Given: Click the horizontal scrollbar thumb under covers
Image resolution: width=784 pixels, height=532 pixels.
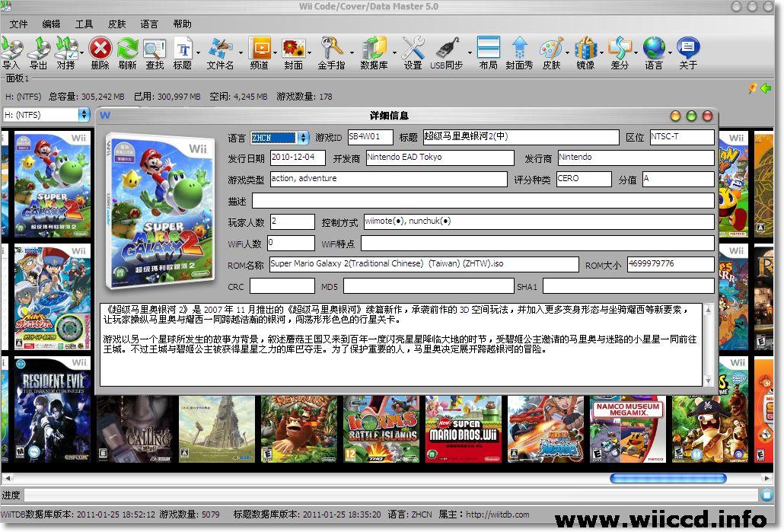Looking at the screenshot, I should (668, 479).
